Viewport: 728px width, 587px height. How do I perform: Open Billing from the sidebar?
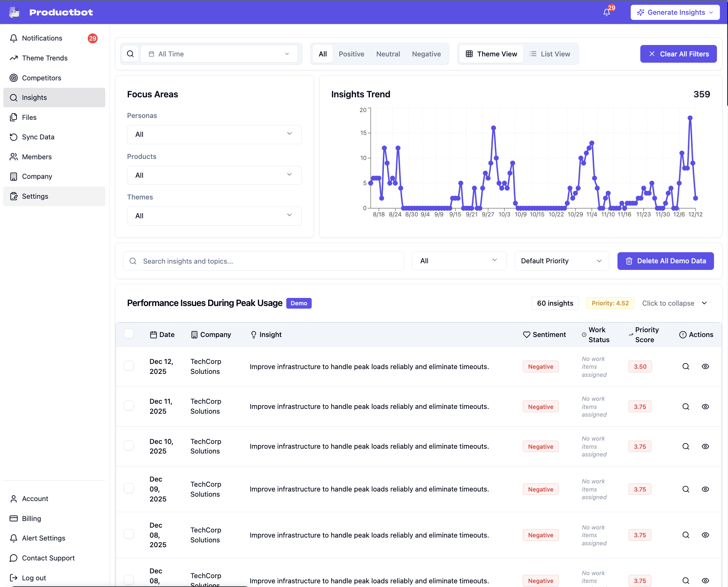click(x=31, y=518)
